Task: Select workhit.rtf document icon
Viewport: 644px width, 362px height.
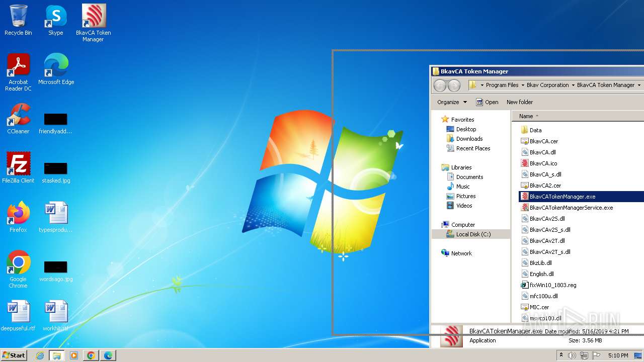Action: point(56,316)
